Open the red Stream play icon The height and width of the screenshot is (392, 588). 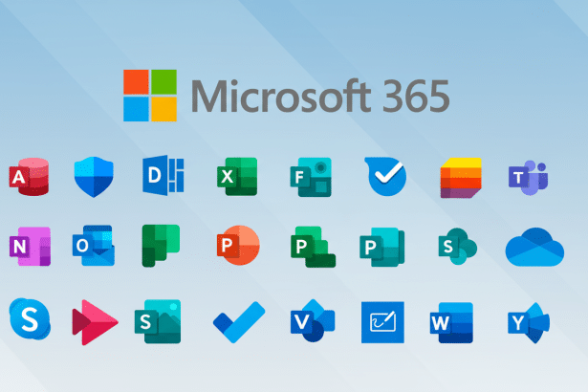[95, 322]
